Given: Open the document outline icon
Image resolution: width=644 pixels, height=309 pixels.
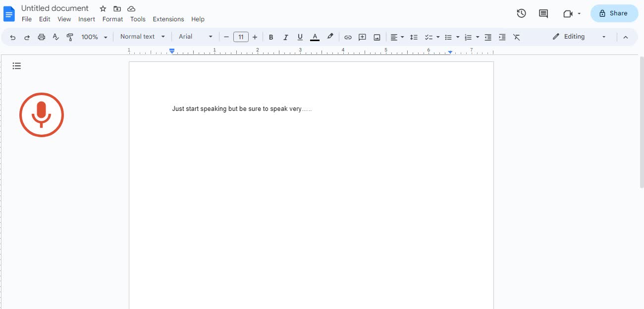Looking at the screenshot, I should point(16,65).
